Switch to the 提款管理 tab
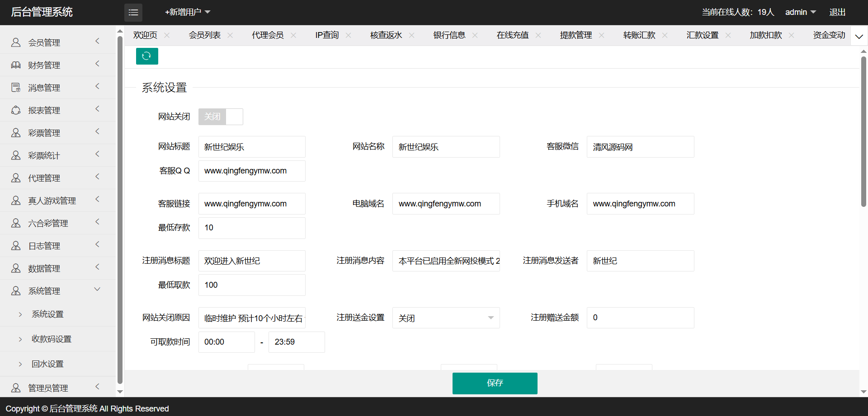 (576, 35)
